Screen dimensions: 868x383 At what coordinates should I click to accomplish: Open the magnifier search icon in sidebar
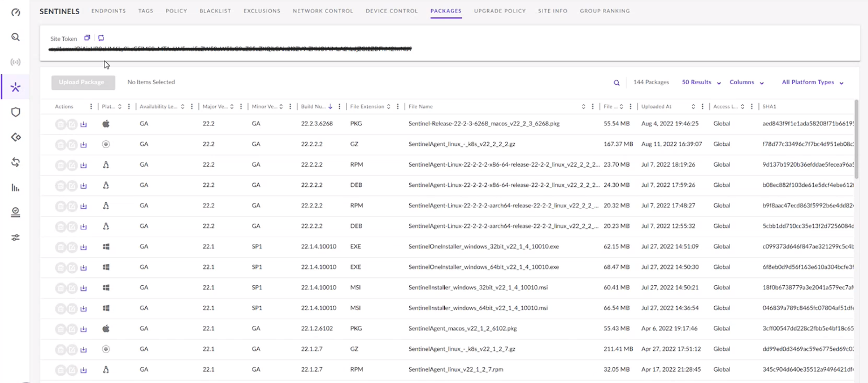15,37
